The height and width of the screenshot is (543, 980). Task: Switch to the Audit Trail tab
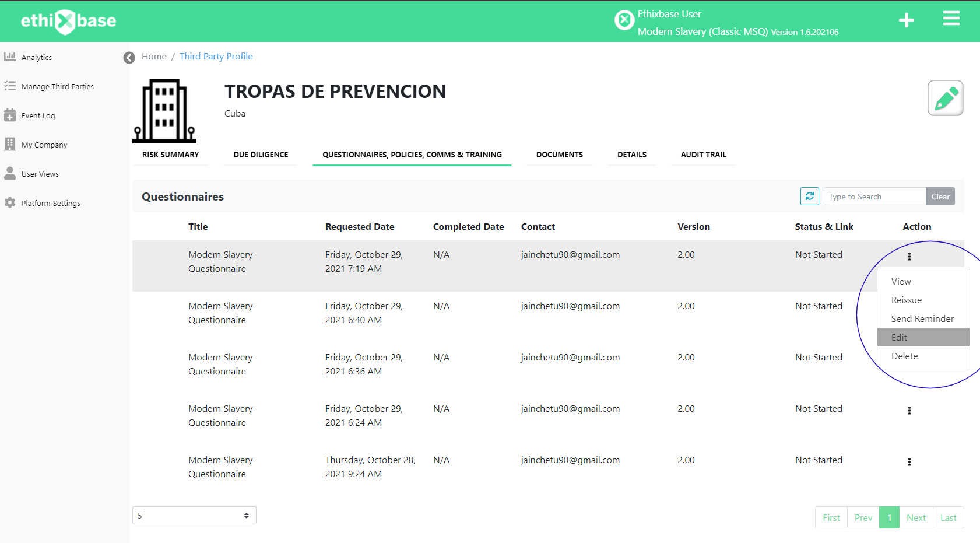[x=703, y=155]
